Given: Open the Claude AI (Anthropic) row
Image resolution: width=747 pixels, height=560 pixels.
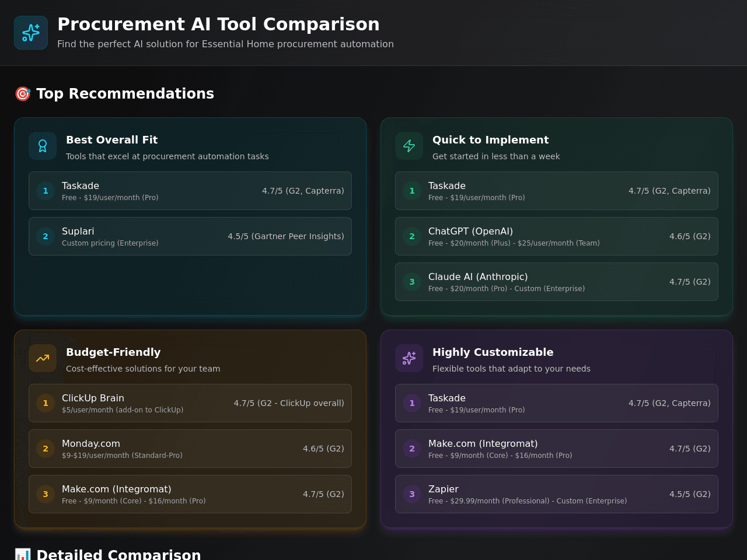Looking at the screenshot, I should point(557,282).
